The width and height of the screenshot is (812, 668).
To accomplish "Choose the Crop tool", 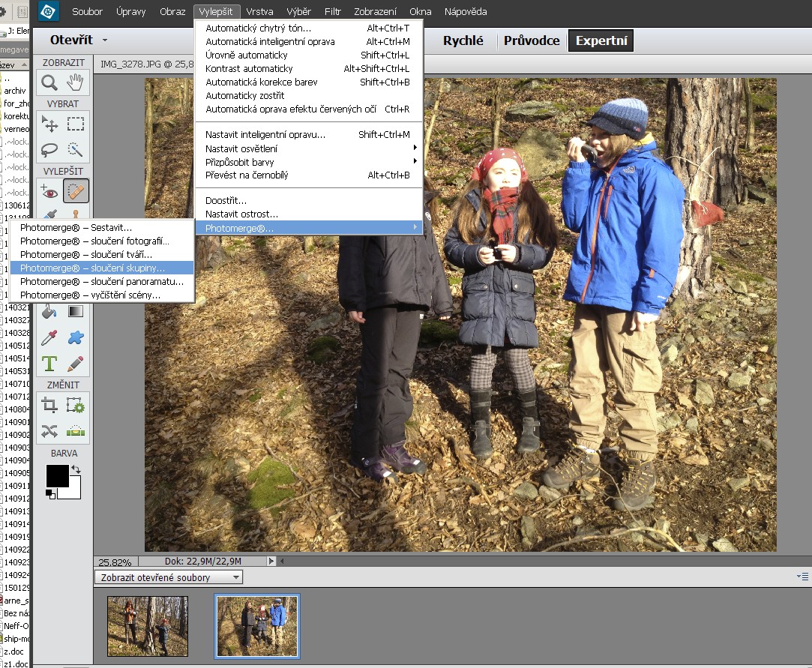I will (x=49, y=406).
